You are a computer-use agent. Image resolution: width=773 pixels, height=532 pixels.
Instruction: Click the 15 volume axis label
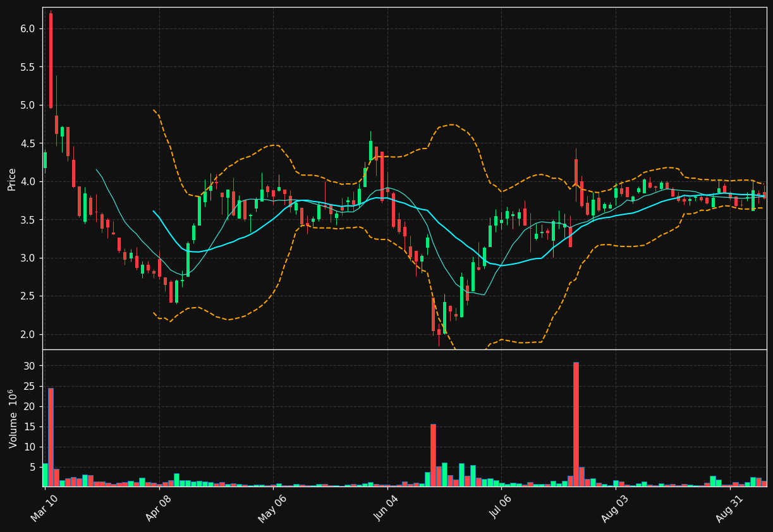(x=29, y=426)
